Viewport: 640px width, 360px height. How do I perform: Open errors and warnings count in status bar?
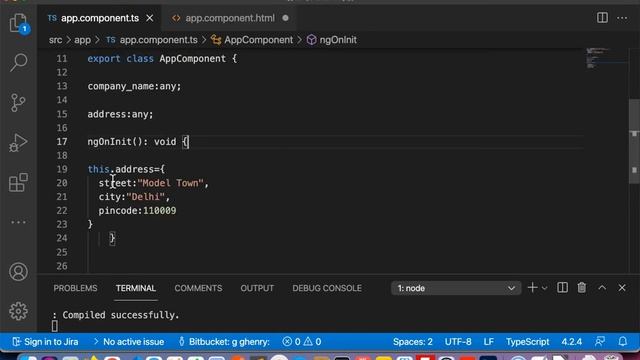[x=302, y=342]
